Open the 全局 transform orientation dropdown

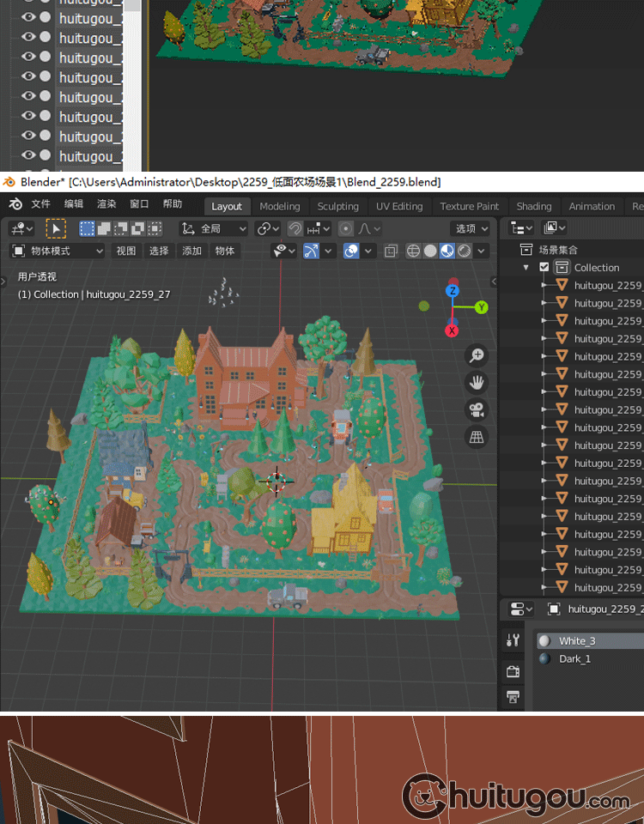click(214, 228)
